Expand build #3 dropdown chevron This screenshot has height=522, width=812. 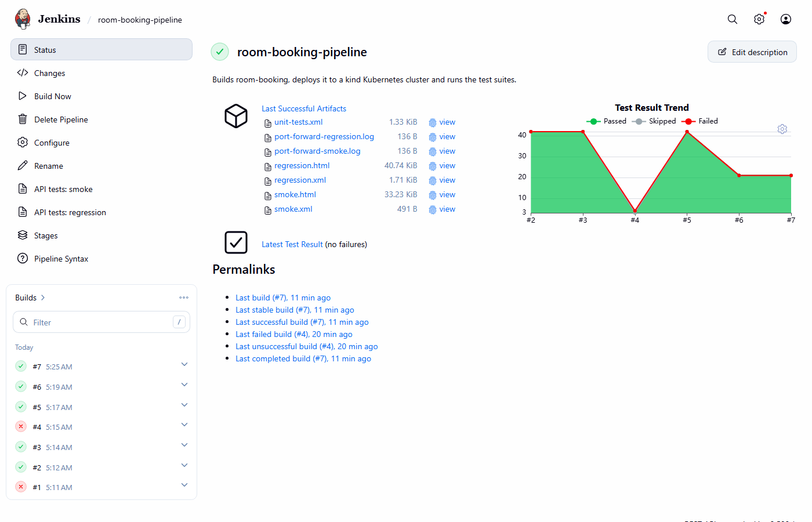tap(184, 445)
